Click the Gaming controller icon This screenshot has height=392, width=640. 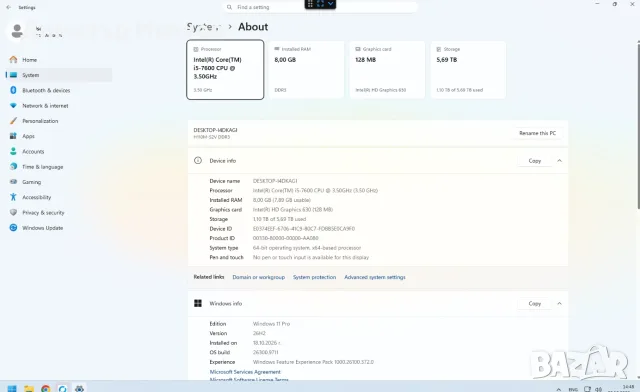(13, 182)
